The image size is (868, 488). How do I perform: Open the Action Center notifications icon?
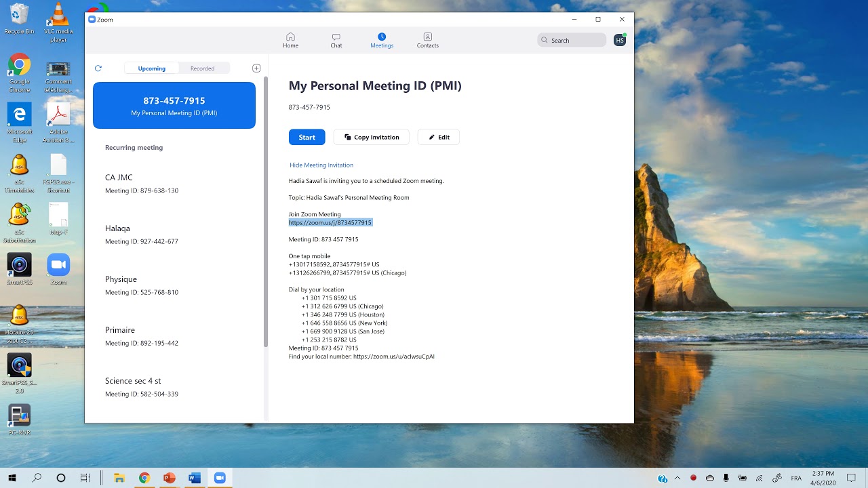[x=851, y=478]
